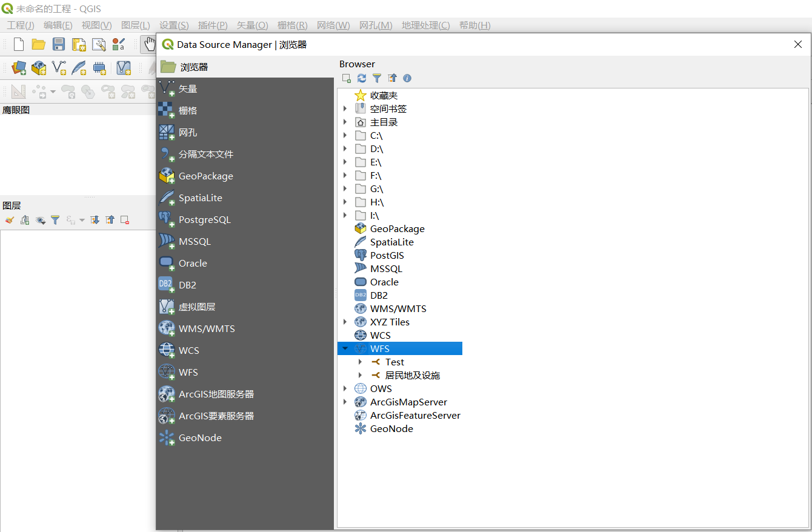Select the 栅格 raster source tab

[x=245, y=110]
